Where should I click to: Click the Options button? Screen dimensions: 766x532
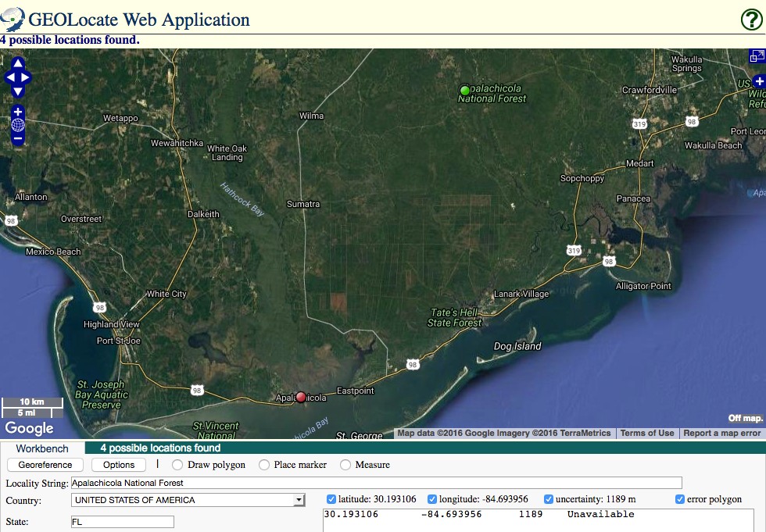(119, 465)
